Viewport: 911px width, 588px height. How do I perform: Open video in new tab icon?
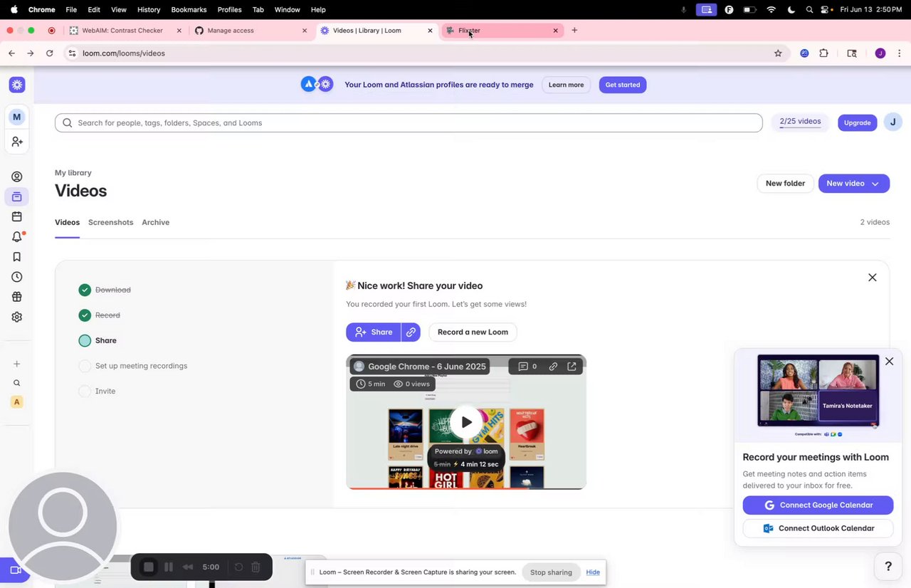point(572,367)
